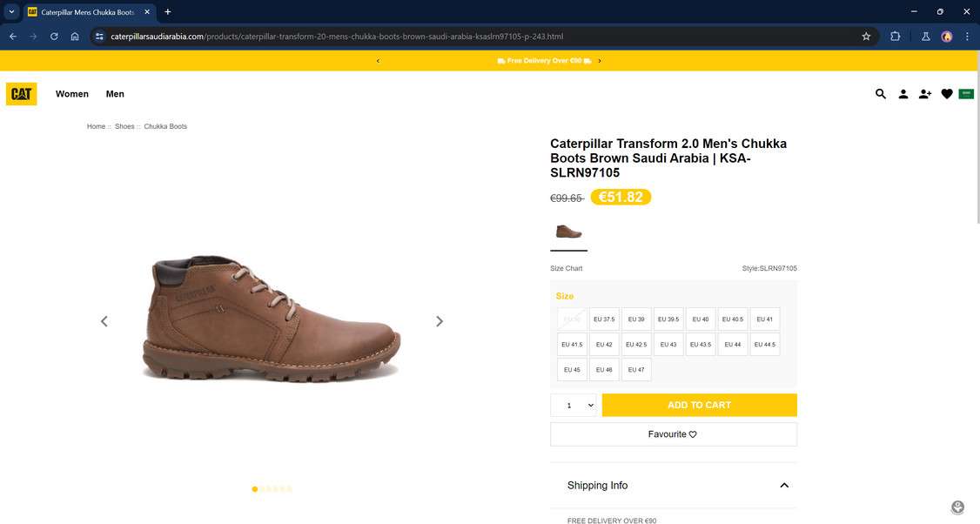The width and height of the screenshot is (980, 524).
Task: Open the Men menu
Action: pos(115,94)
